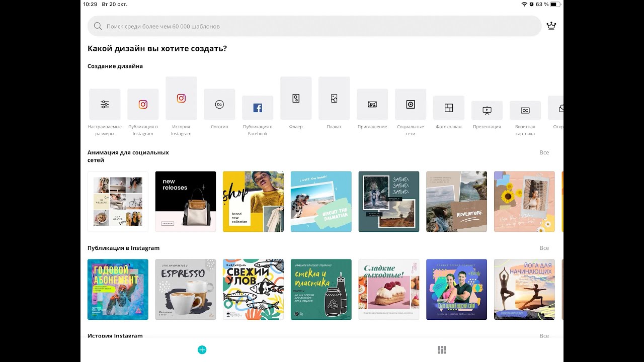Open the Canva Pro crown icon
Viewport: 644px width, 362px height.
coord(551,26)
